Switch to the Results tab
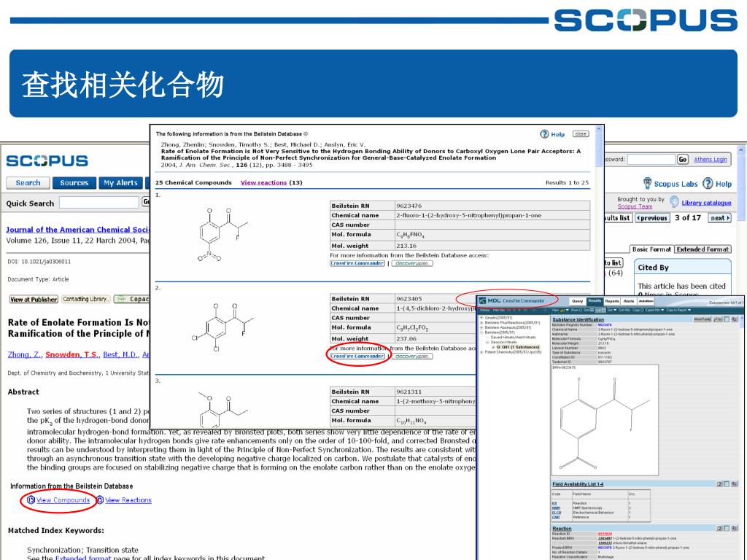The image size is (747, 560). click(x=595, y=301)
